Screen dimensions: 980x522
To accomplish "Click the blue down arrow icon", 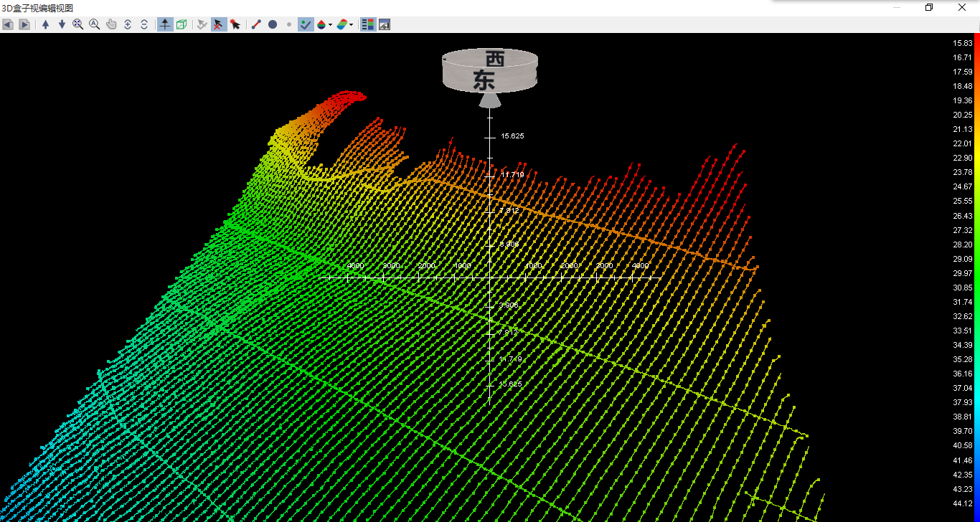I will 62,24.
